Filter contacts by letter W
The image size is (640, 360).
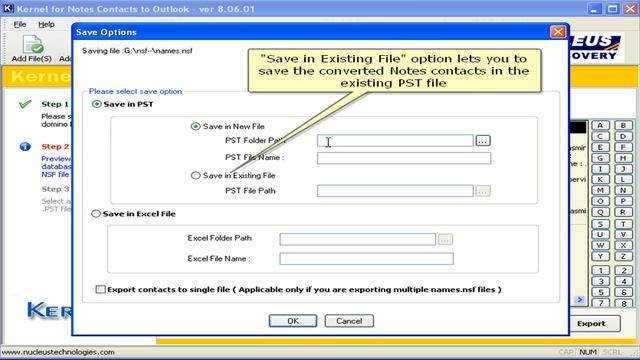pos(600,246)
